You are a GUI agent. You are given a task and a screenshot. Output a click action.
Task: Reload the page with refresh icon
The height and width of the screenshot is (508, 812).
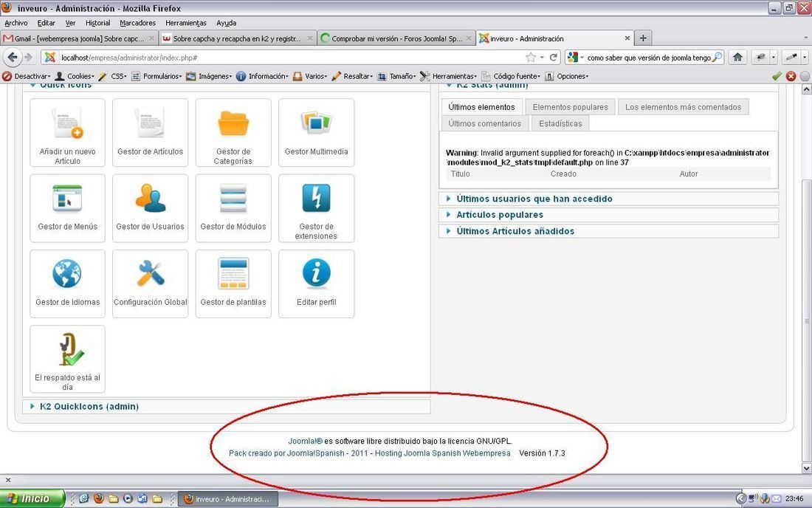[x=554, y=57]
